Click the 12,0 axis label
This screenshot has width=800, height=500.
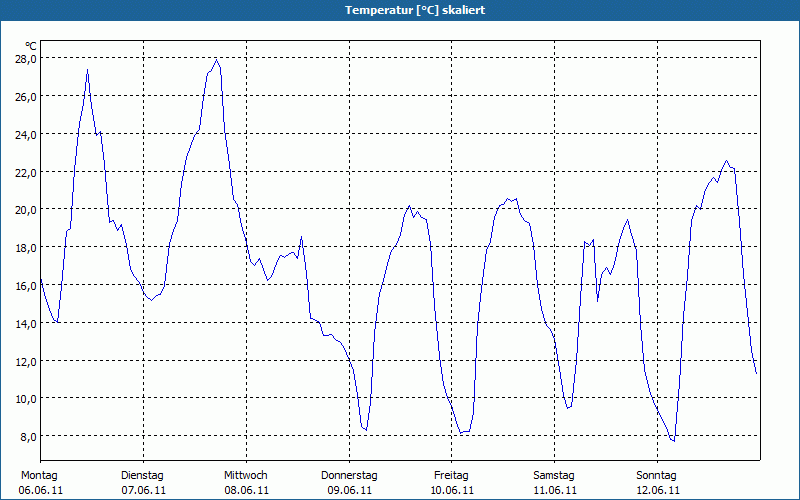26,361
